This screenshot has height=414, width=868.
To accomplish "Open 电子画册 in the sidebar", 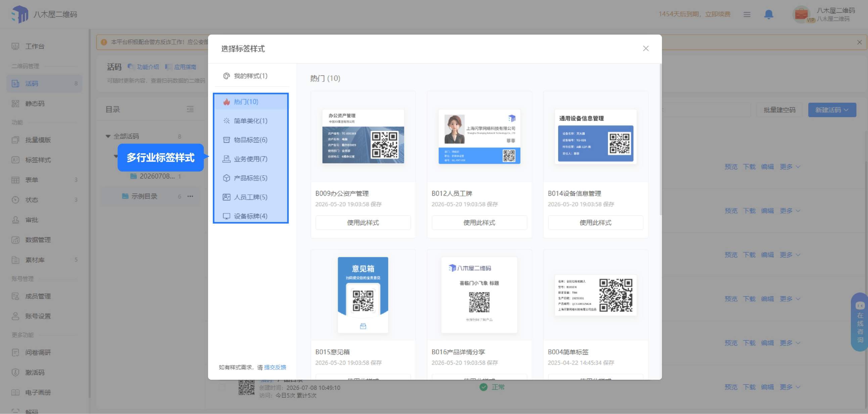I will [38, 393].
